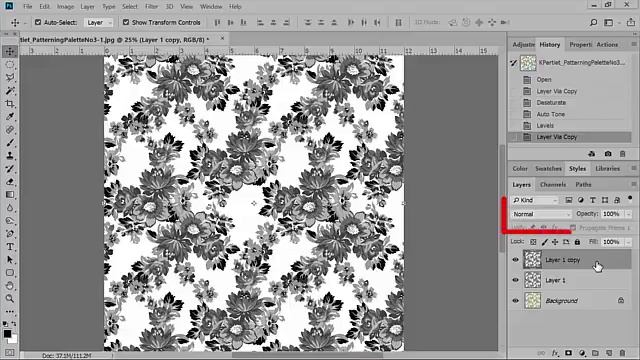The height and width of the screenshot is (360, 640).
Task: Select the Pen tool
Action: (10, 234)
